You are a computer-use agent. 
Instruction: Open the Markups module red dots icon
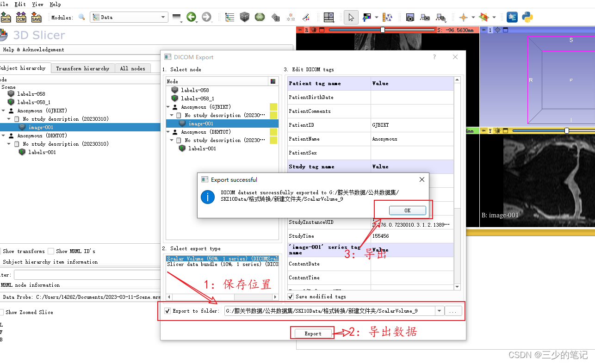pos(291,18)
